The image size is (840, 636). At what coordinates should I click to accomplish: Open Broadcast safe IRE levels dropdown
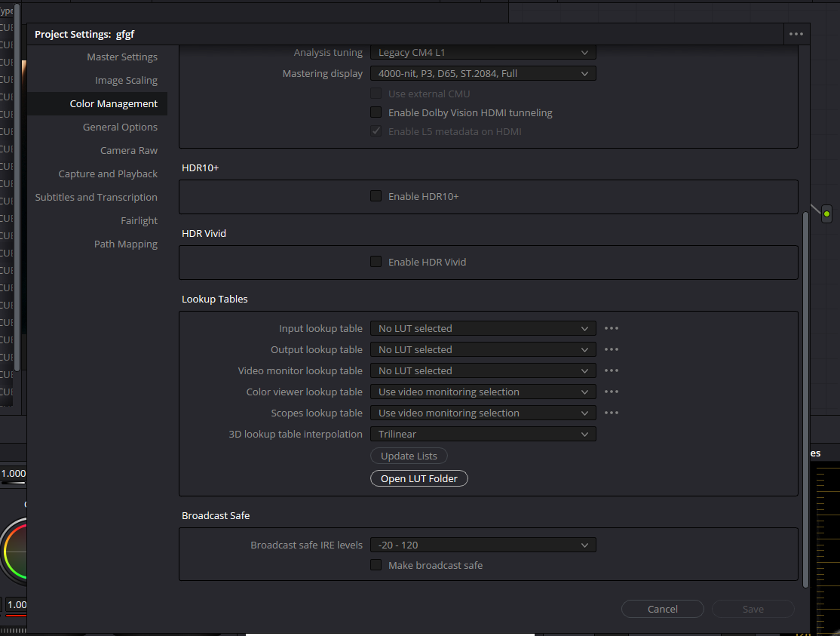coord(483,545)
